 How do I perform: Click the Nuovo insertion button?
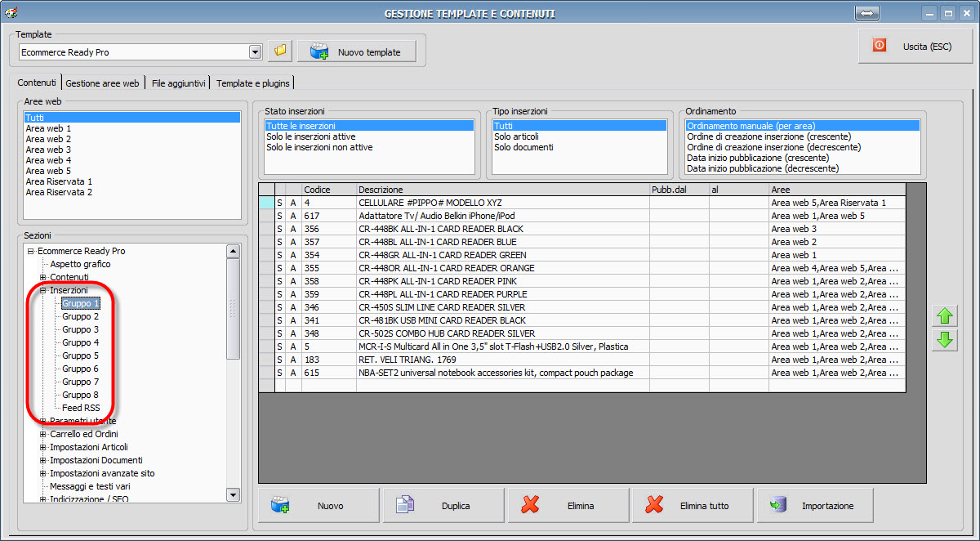(319, 506)
